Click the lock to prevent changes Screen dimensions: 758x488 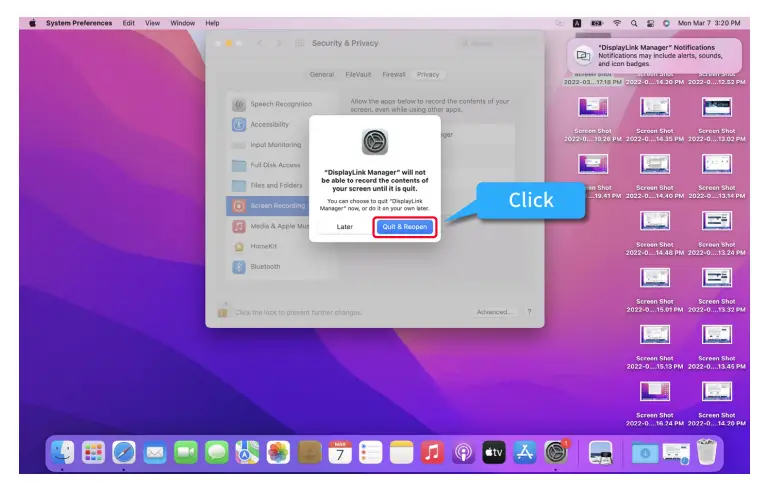coord(223,311)
